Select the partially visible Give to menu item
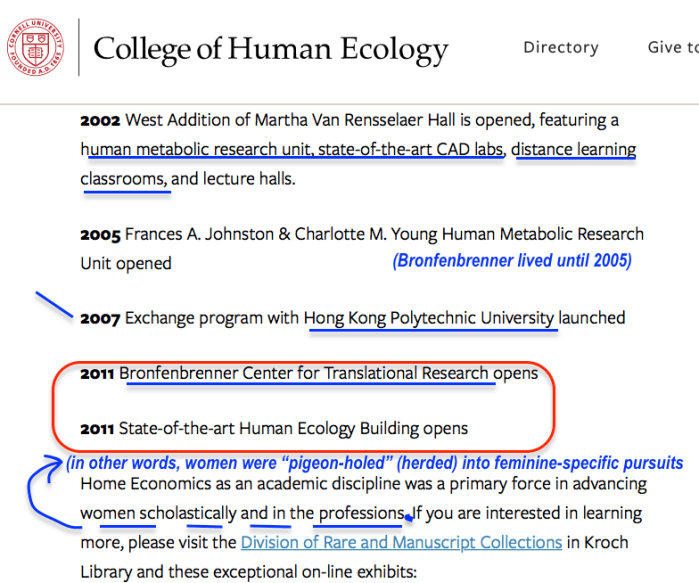 672,47
